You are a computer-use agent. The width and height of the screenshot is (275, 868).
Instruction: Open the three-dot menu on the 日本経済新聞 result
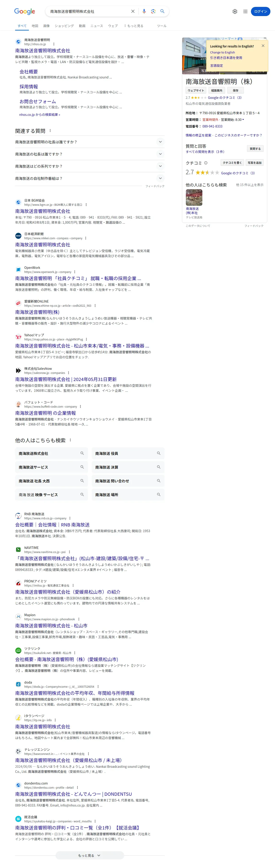pos(86,238)
